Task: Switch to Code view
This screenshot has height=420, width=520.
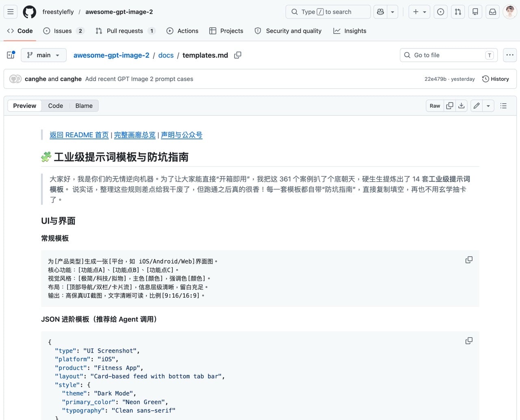Action: (x=55, y=106)
